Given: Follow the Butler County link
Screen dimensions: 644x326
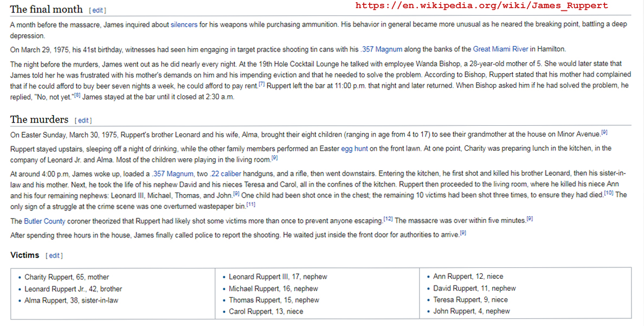Looking at the screenshot, I should [x=44, y=221].
